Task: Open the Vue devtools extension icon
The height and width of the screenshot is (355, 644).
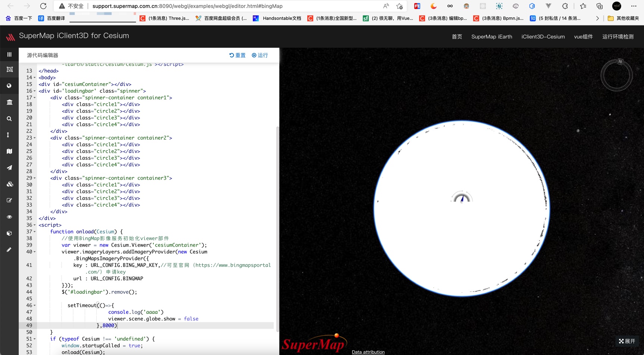Action: [549, 6]
